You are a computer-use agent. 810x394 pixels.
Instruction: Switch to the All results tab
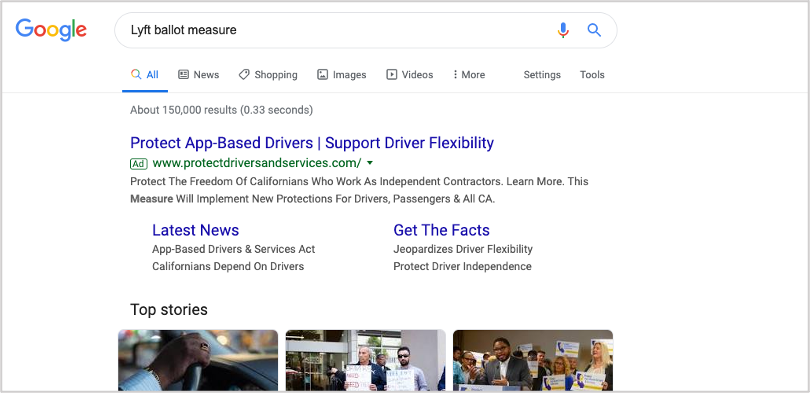[x=145, y=74]
